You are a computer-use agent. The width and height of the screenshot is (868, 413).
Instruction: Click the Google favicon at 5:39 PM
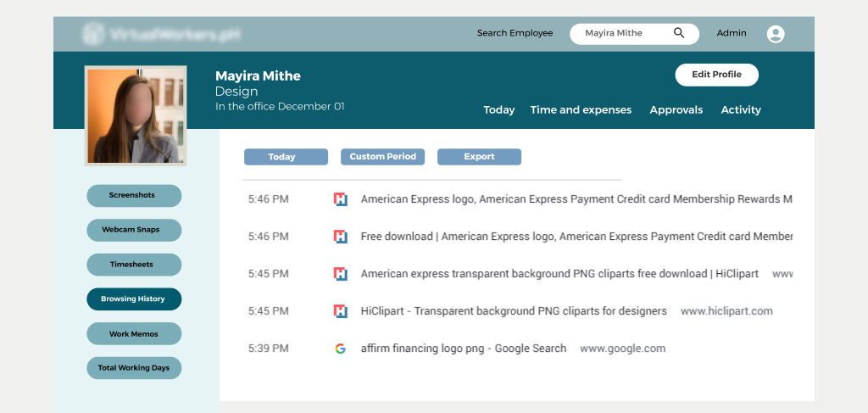[x=340, y=349]
